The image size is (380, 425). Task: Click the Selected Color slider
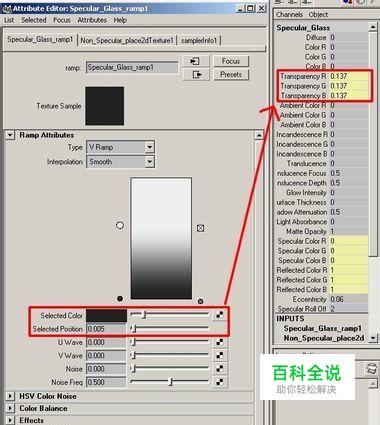point(170,314)
